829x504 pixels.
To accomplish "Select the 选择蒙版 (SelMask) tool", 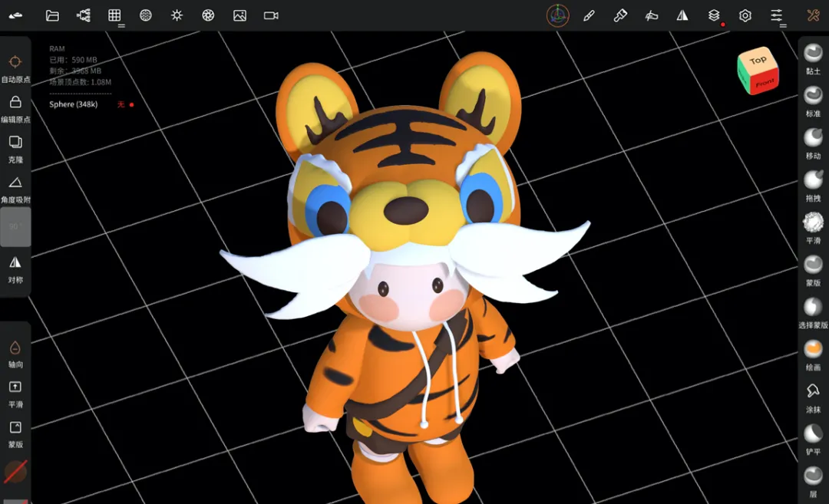I will pyautogui.click(x=813, y=313).
